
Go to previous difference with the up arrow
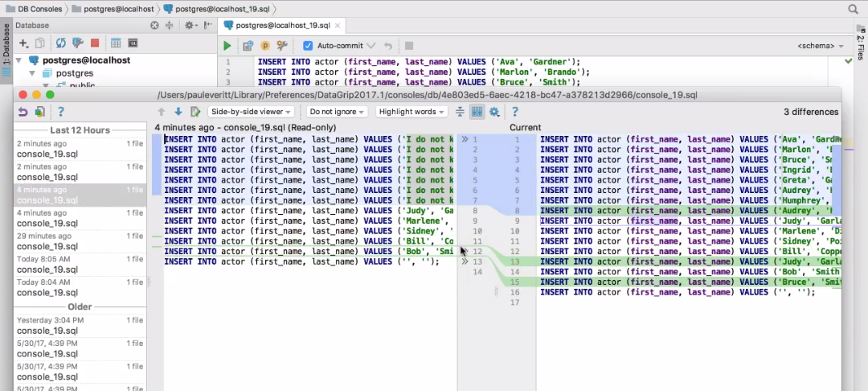[162, 112]
